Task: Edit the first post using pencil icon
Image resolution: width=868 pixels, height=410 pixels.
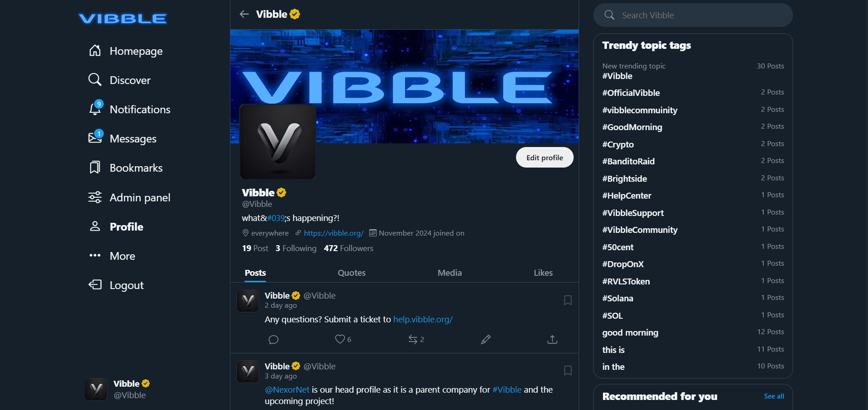Action: coord(486,339)
